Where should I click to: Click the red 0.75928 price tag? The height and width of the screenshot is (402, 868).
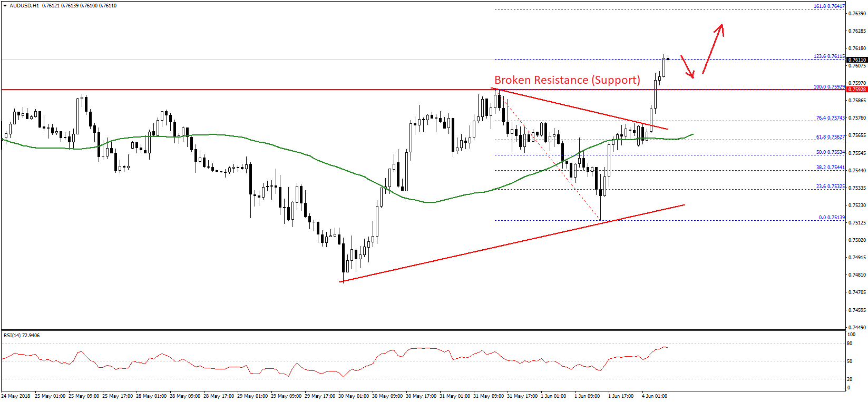tap(856, 90)
